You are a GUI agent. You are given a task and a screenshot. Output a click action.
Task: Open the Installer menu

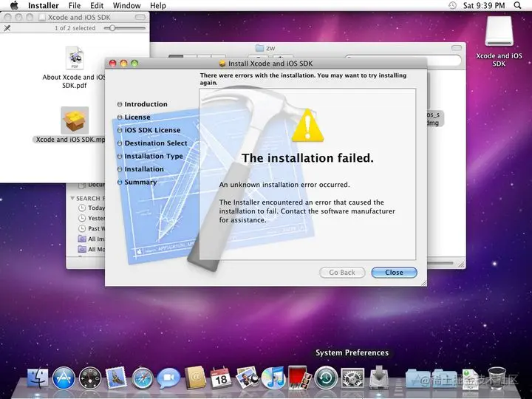coord(44,5)
